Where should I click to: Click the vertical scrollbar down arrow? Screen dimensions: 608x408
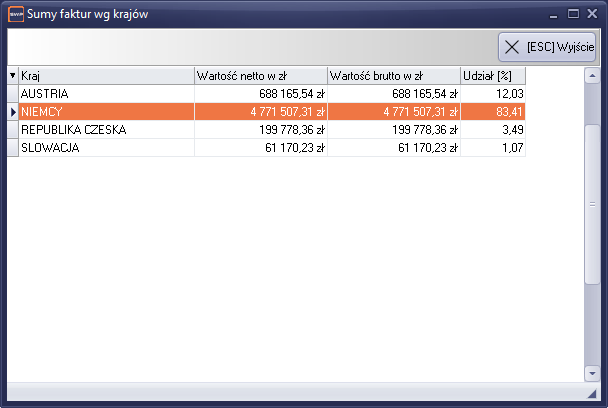(592, 373)
